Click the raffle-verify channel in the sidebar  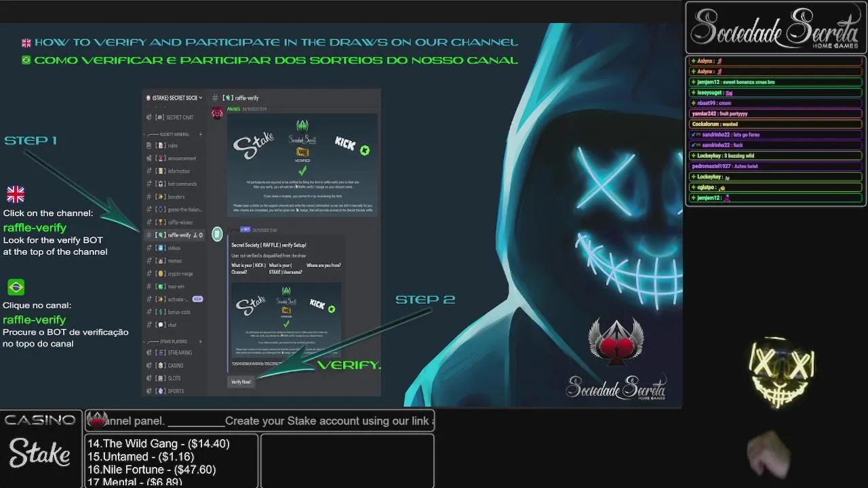[x=174, y=235]
